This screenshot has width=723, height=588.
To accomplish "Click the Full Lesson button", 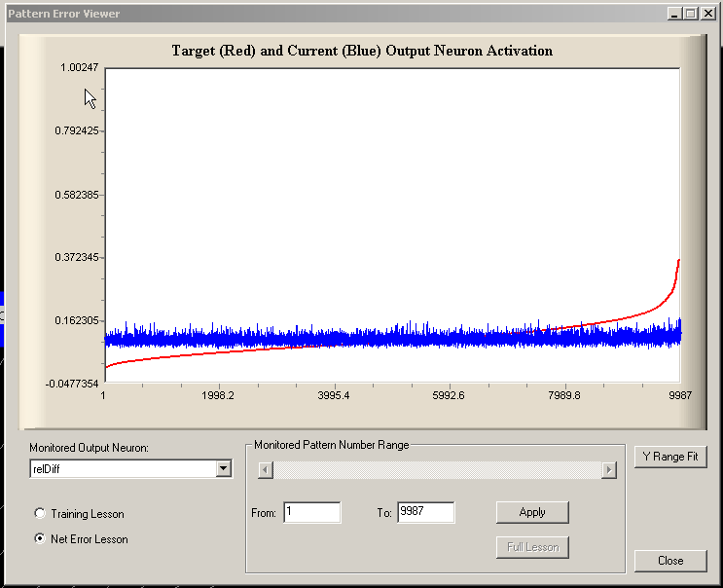I will pos(532,547).
